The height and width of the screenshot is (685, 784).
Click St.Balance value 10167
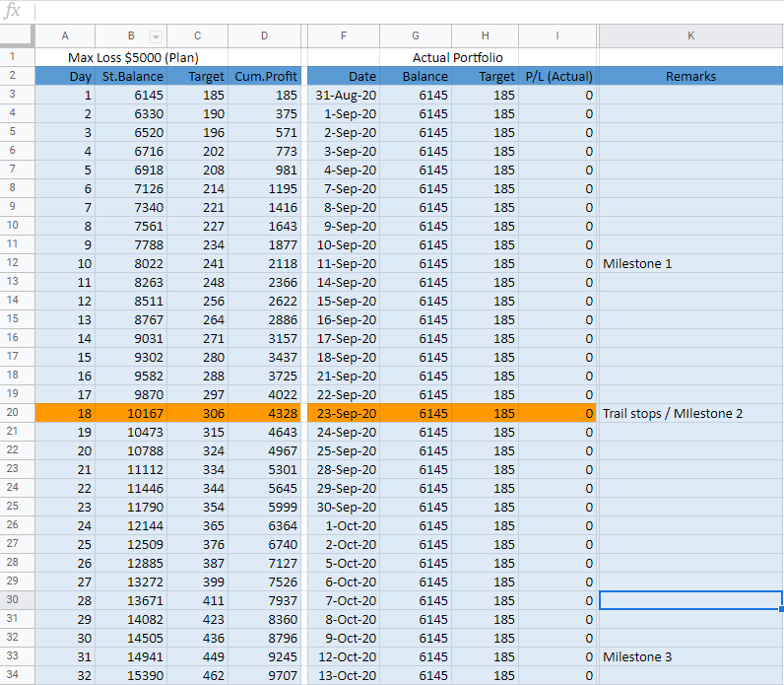click(131, 413)
